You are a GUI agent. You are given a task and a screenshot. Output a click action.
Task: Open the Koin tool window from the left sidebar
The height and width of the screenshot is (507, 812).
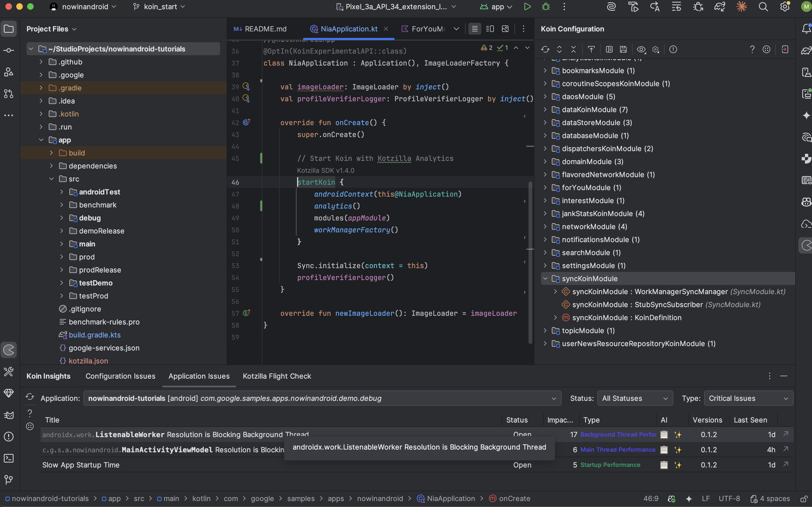[x=9, y=350]
